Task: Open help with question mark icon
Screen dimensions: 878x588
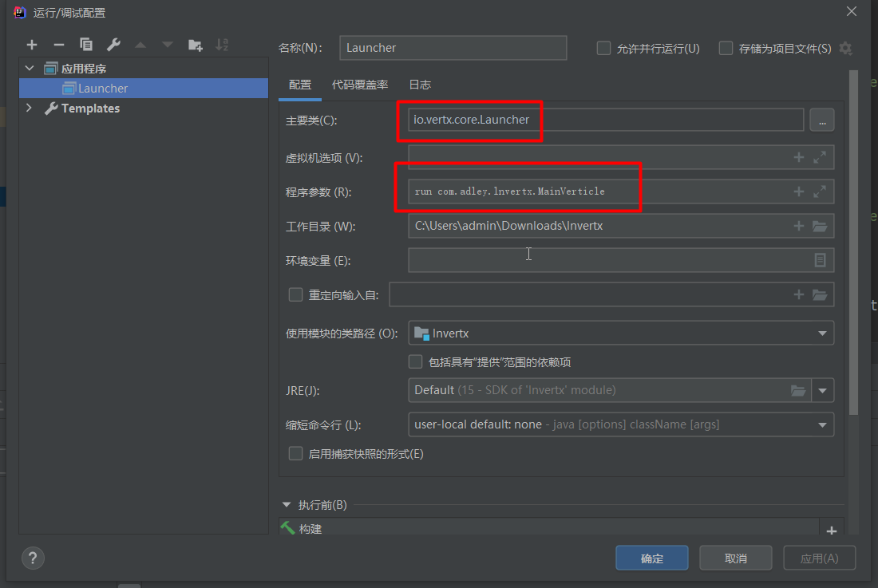Action: click(x=33, y=558)
